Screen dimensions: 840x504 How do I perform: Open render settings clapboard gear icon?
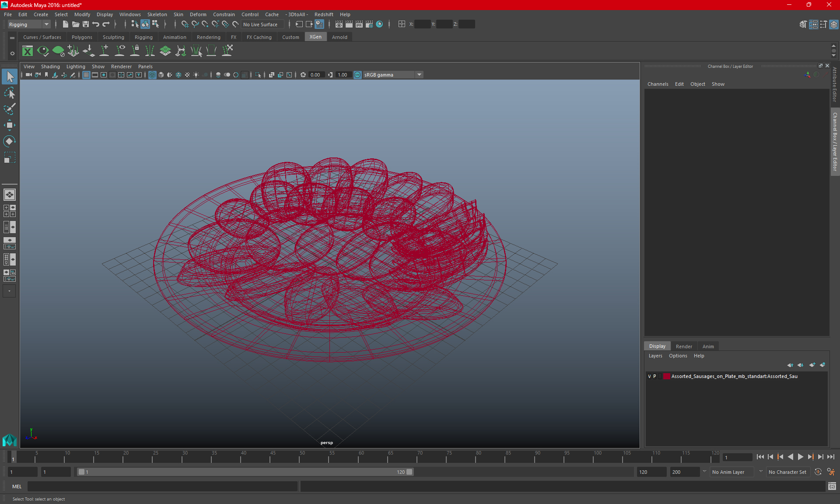click(x=369, y=24)
